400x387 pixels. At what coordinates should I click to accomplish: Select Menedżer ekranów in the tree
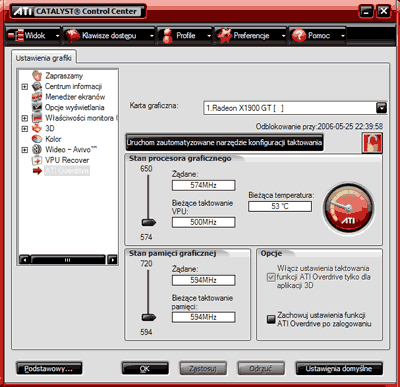(75, 97)
